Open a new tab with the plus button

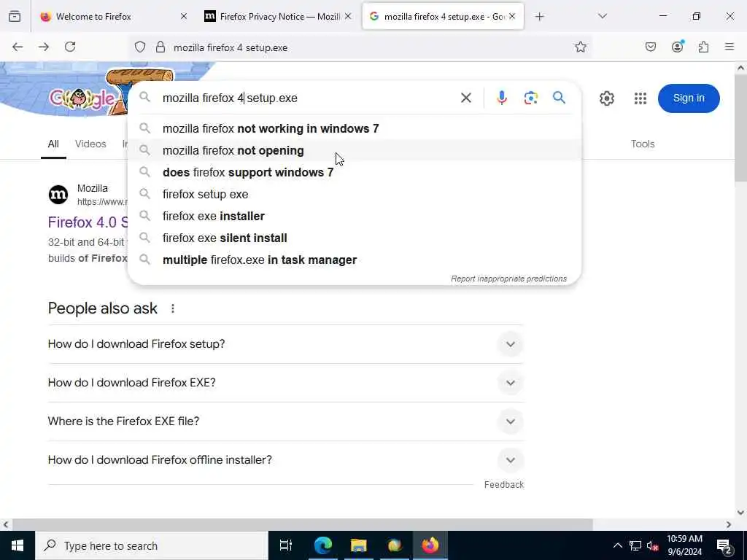pos(539,17)
